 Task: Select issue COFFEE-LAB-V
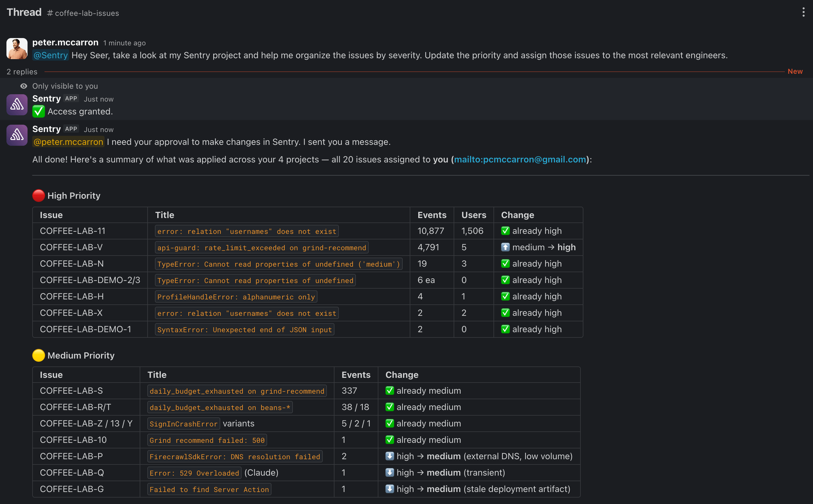click(71, 247)
